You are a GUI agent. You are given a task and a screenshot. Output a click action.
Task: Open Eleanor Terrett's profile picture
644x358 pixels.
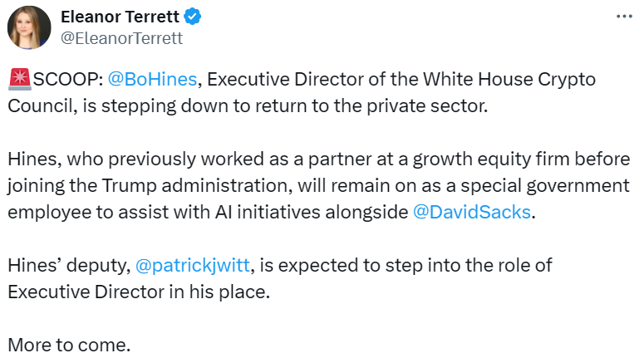pyautogui.click(x=29, y=28)
